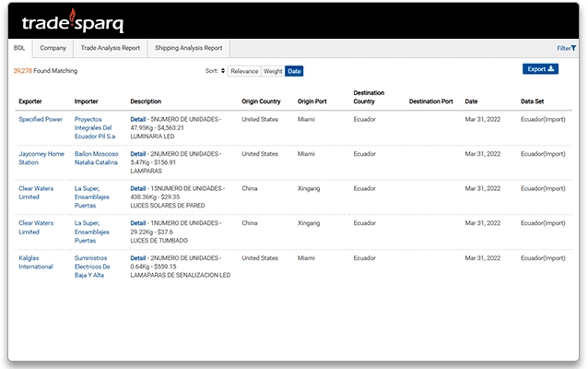Open importer Proyectos Integrales Del Ecuador
588x369 pixels.
(95, 127)
